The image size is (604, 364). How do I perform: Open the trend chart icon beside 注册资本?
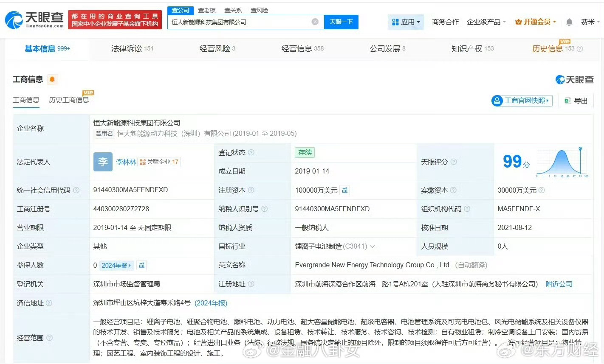tap(344, 190)
